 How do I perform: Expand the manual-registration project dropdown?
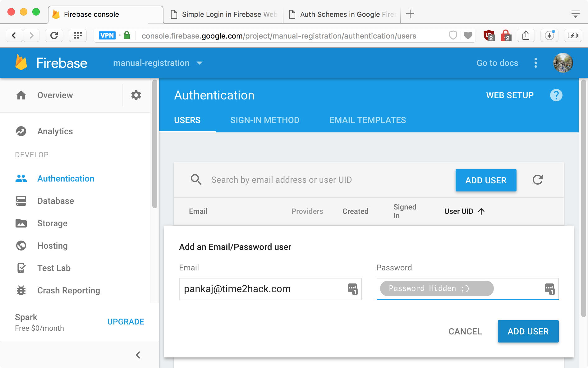click(158, 63)
